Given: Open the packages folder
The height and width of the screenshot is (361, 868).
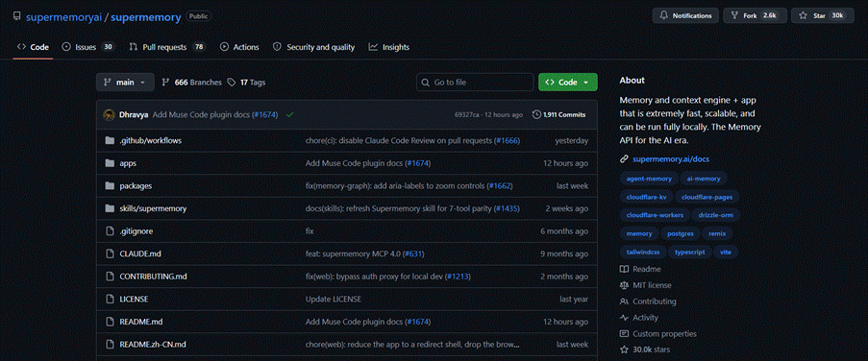Looking at the screenshot, I should click(136, 186).
